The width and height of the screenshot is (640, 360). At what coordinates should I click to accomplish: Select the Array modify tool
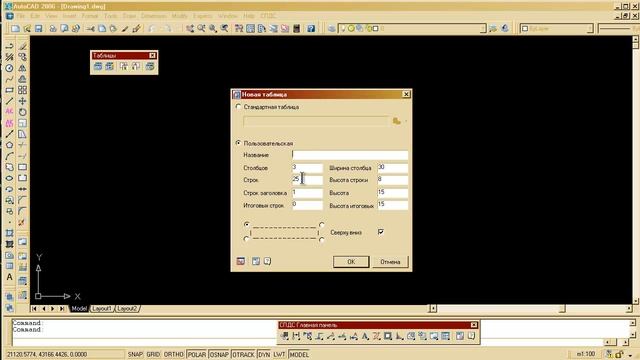22,90
